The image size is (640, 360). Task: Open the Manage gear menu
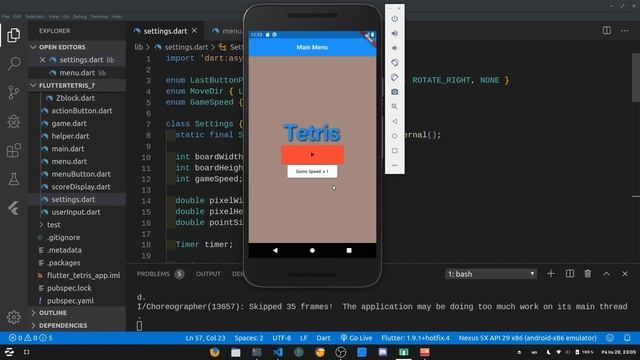coord(13,317)
